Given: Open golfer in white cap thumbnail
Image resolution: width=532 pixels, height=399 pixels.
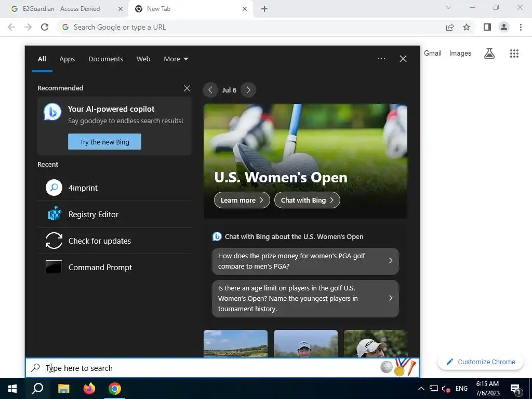Looking at the screenshot, I should coord(305,343).
